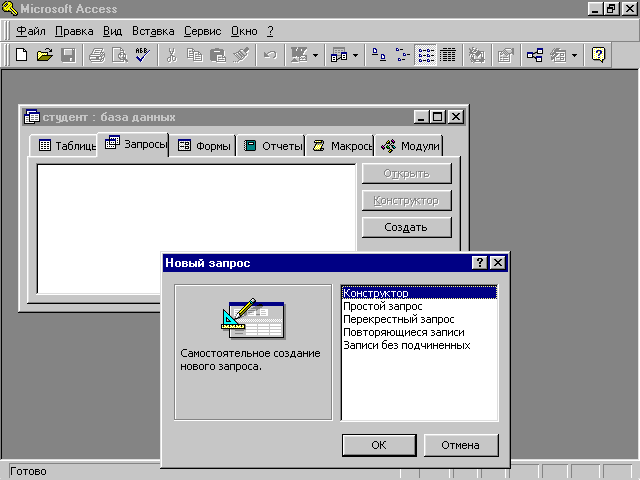The height and width of the screenshot is (480, 640).
Task: Click the Office Links toolbar icon
Action: [299, 55]
